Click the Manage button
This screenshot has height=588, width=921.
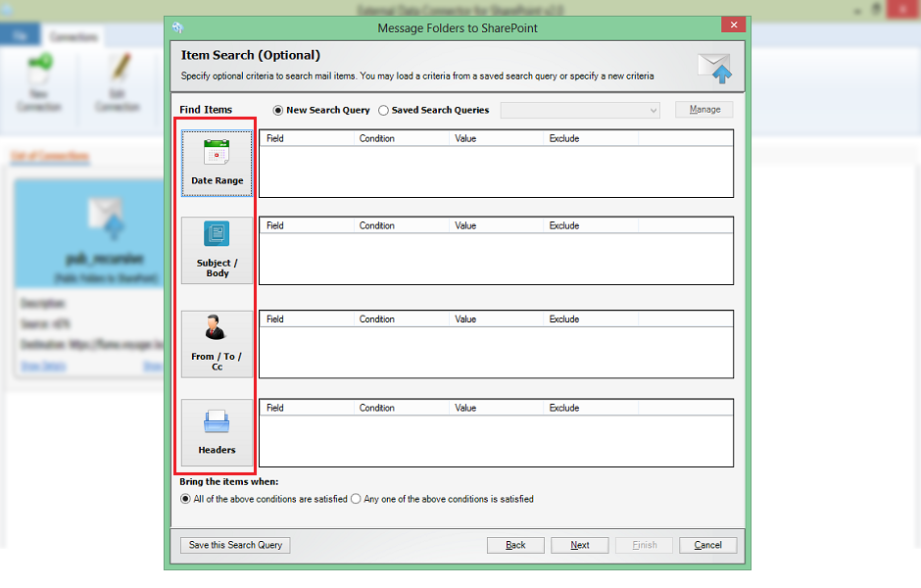[x=704, y=109]
